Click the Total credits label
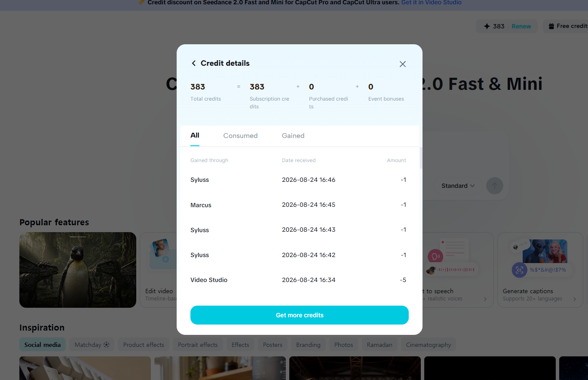This screenshot has width=588, height=380. 205,99
